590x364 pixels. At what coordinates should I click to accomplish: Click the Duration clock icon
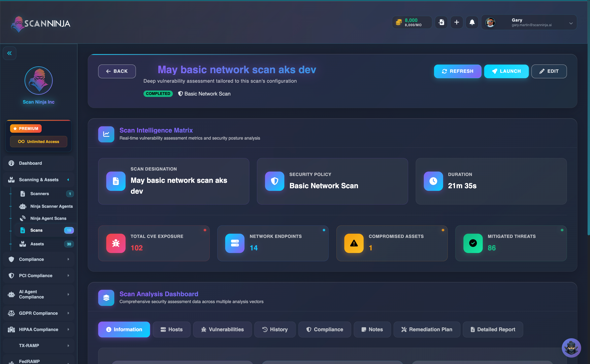[433, 181]
